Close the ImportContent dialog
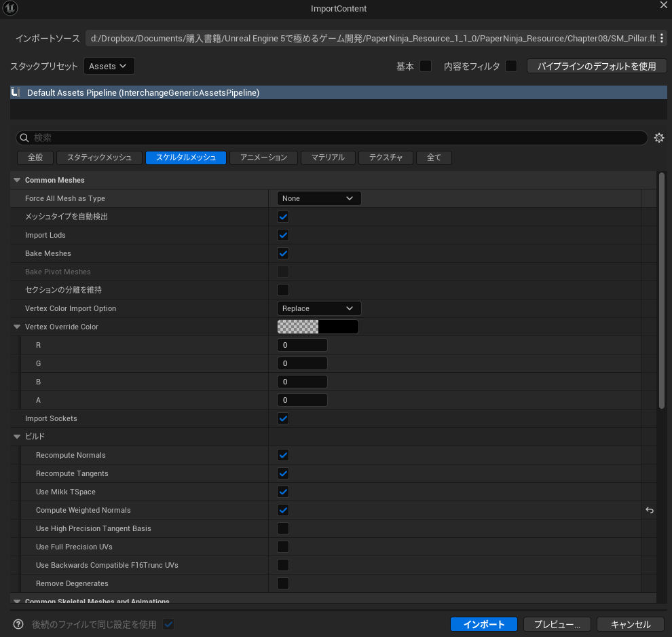 [663, 5]
